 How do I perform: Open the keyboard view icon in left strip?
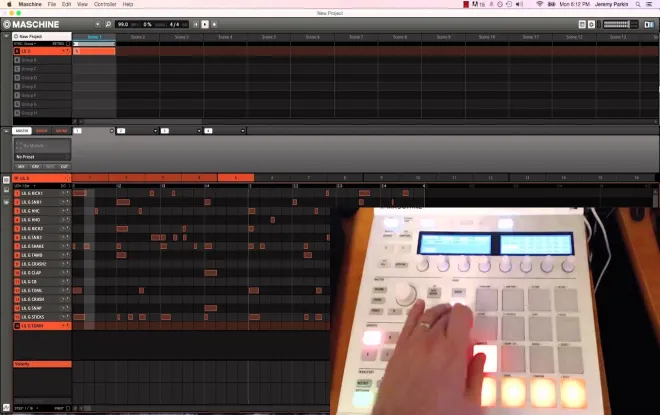click(6, 191)
